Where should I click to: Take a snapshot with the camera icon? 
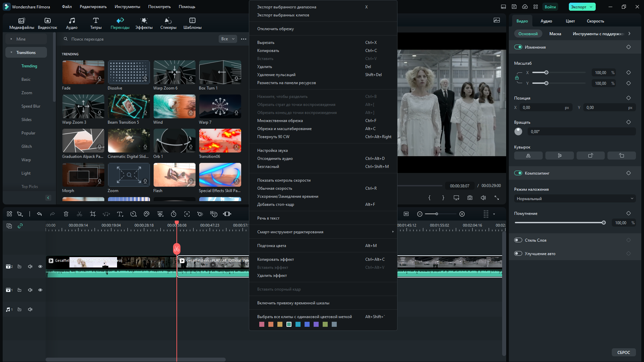pyautogui.click(x=470, y=198)
